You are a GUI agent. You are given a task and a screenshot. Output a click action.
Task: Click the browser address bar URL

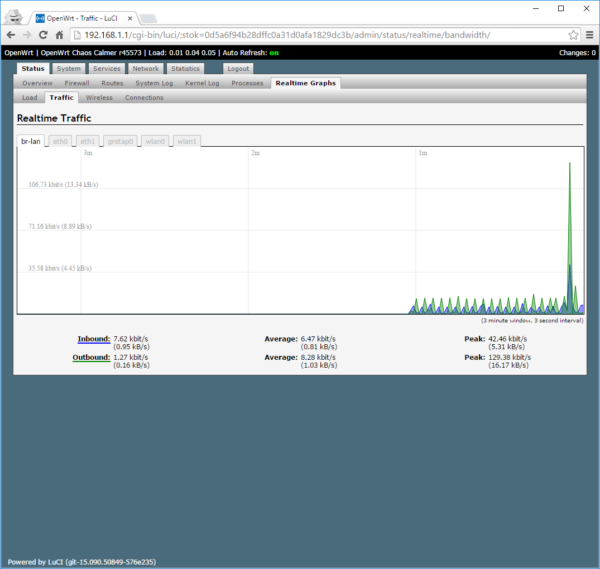tap(300, 34)
